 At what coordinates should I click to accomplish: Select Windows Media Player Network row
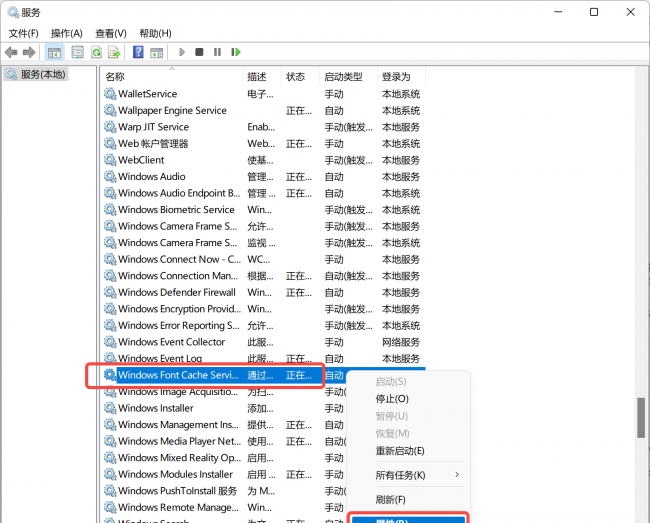click(x=224, y=441)
